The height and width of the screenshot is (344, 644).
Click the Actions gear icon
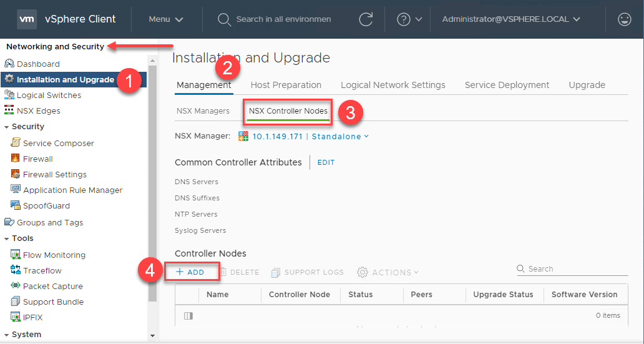[362, 272]
